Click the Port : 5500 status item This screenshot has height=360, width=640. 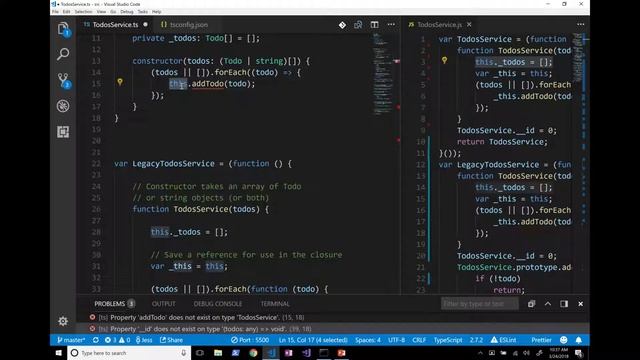250,340
